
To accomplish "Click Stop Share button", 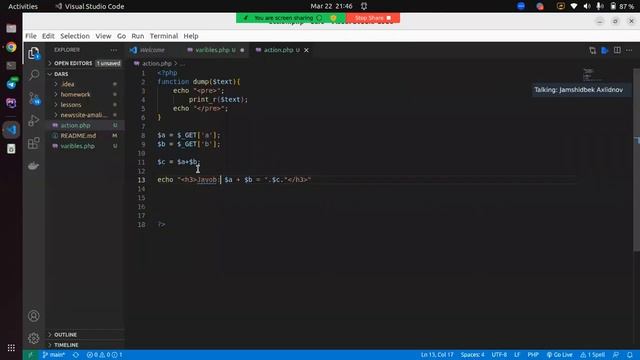I will 373,18.
